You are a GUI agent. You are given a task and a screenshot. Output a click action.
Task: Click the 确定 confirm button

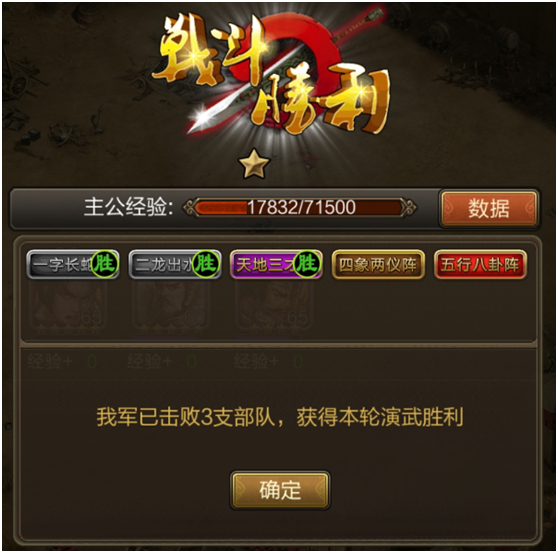click(280, 490)
